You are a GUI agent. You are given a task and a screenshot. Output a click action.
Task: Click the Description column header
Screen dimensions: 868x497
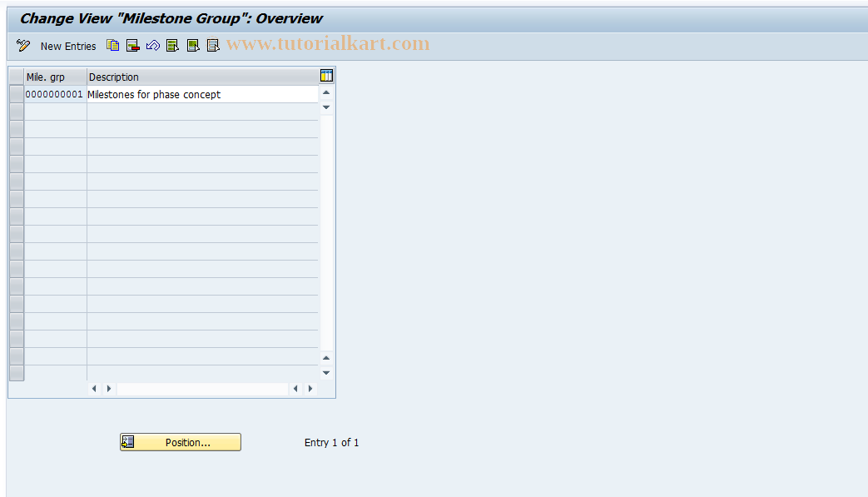(202, 77)
